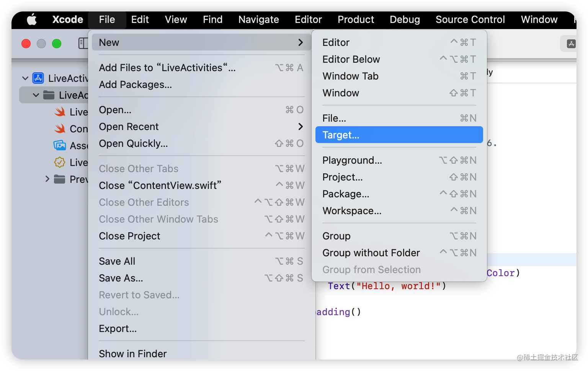The width and height of the screenshot is (588, 371).
Task: Choose Add Packages...
Action: [x=201, y=85]
